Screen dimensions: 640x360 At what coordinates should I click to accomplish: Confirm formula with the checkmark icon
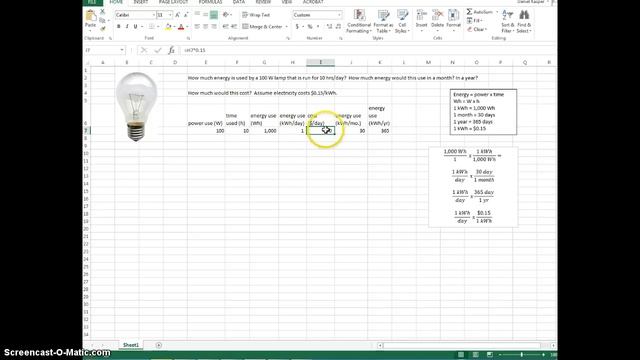pos(158,50)
